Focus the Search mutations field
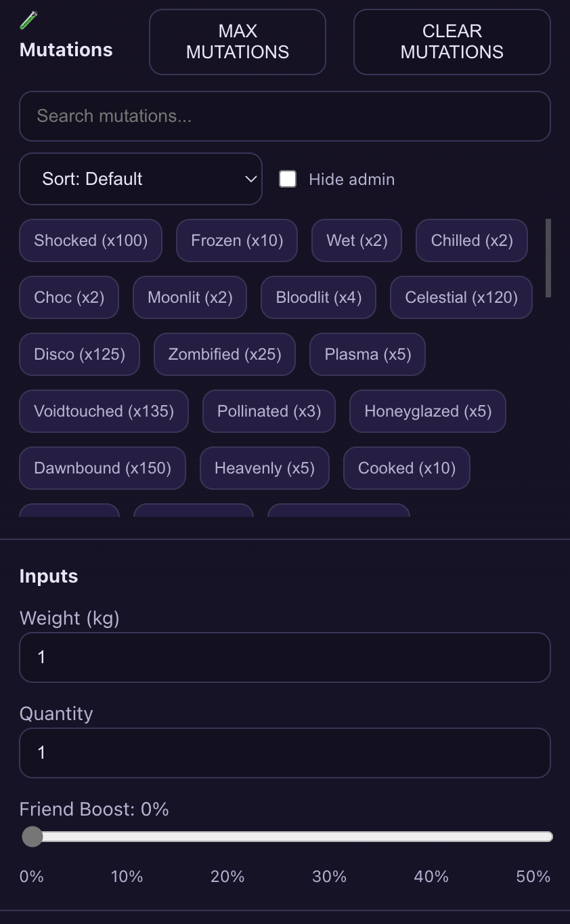 coord(284,116)
